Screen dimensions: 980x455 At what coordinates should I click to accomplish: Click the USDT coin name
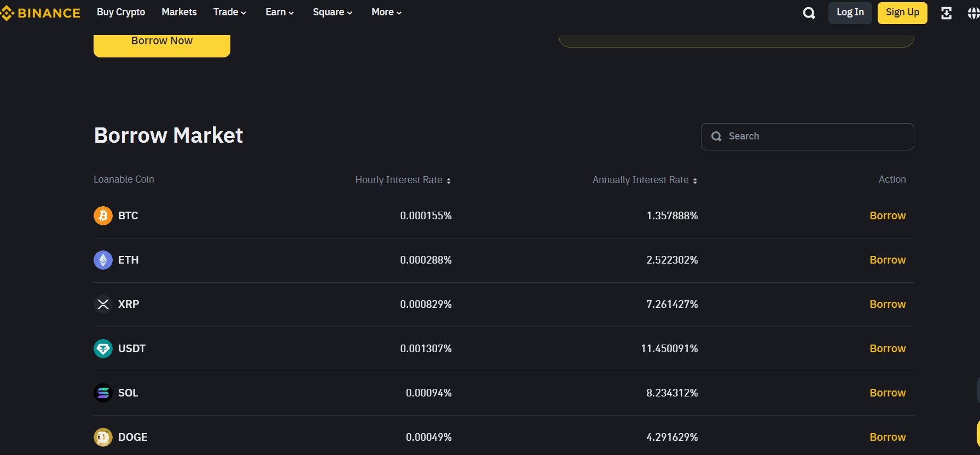132,348
